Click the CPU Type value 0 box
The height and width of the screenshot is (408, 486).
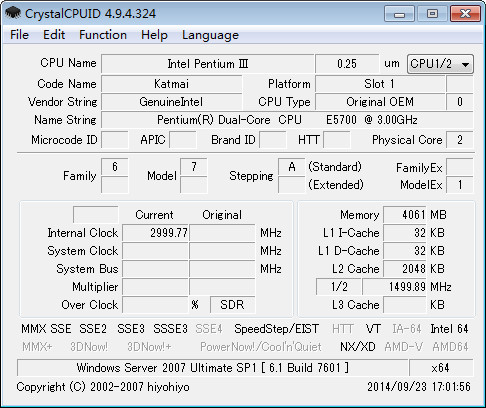pyautogui.click(x=460, y=102)
